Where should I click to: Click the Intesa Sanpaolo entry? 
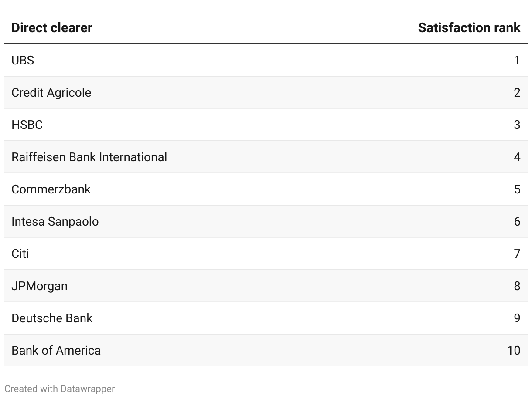click(55, 222)
